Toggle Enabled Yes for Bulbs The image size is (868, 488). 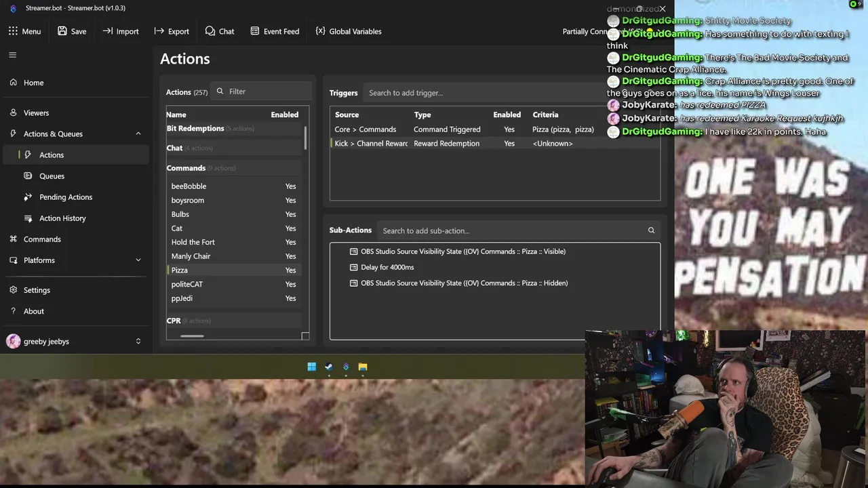[290, 214]
